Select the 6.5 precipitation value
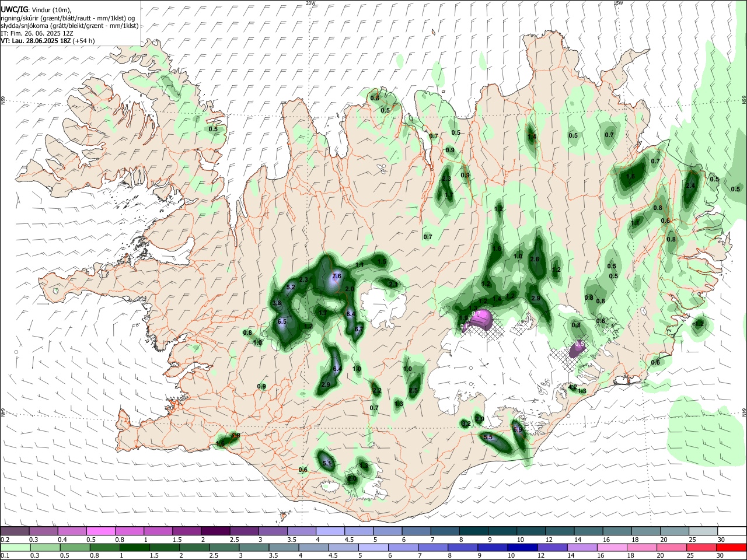 282,321
